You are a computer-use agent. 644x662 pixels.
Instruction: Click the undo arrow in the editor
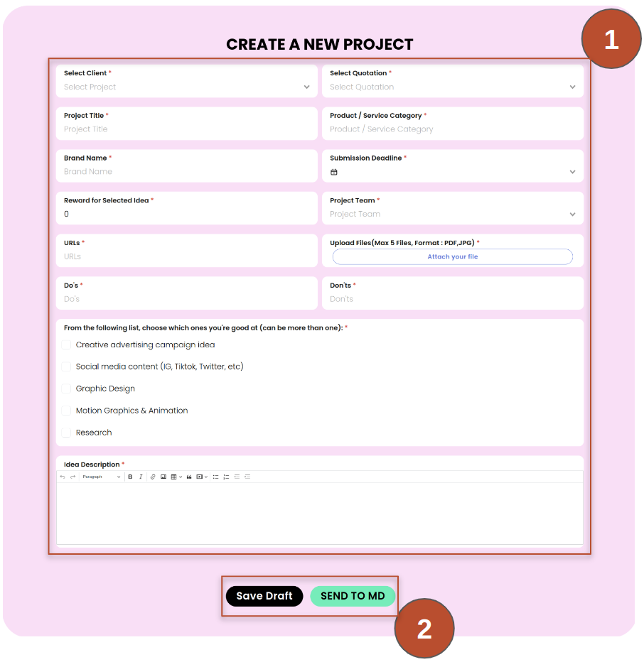(x=63, y=477)
